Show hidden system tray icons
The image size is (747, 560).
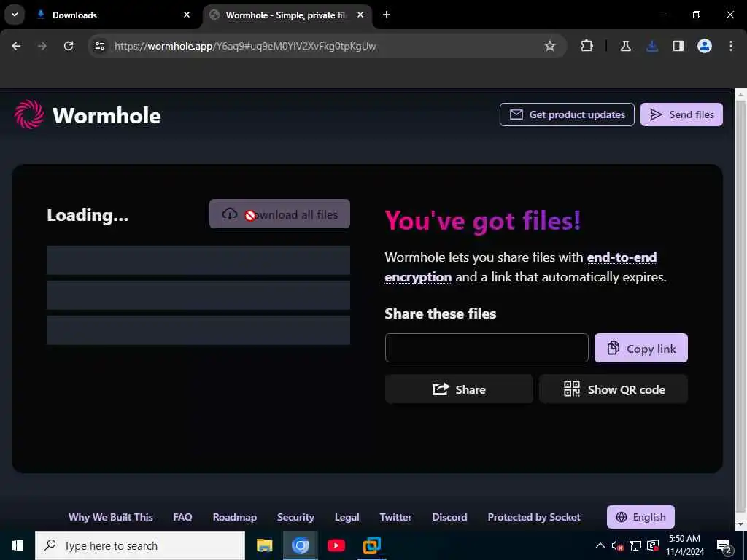coord(600,545)
